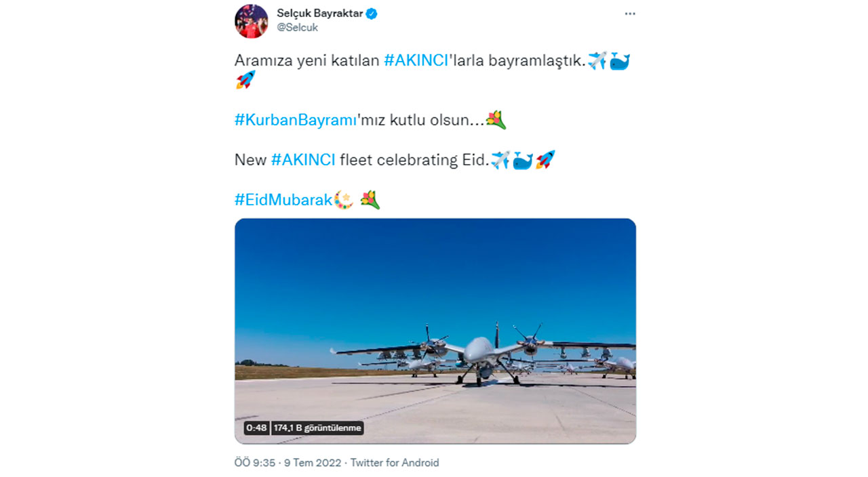Open the #EidMubarak hashtag
The image size is (868, 477).
point(283,200)
